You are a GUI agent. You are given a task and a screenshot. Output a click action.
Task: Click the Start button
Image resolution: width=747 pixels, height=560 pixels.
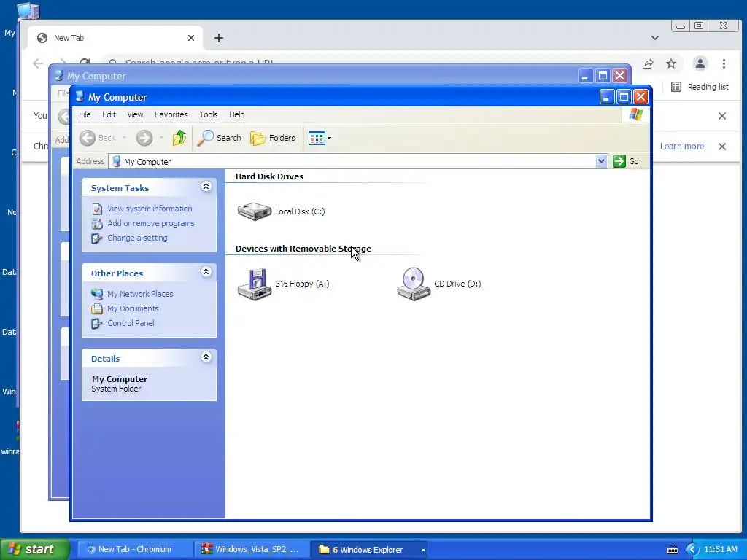click(x=35, y=549)
